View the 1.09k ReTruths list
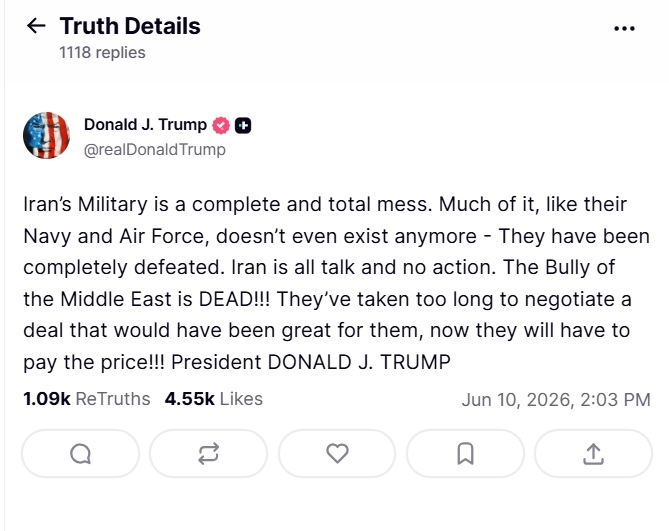The height and width of the screenshot is (531, 669). 87,399
